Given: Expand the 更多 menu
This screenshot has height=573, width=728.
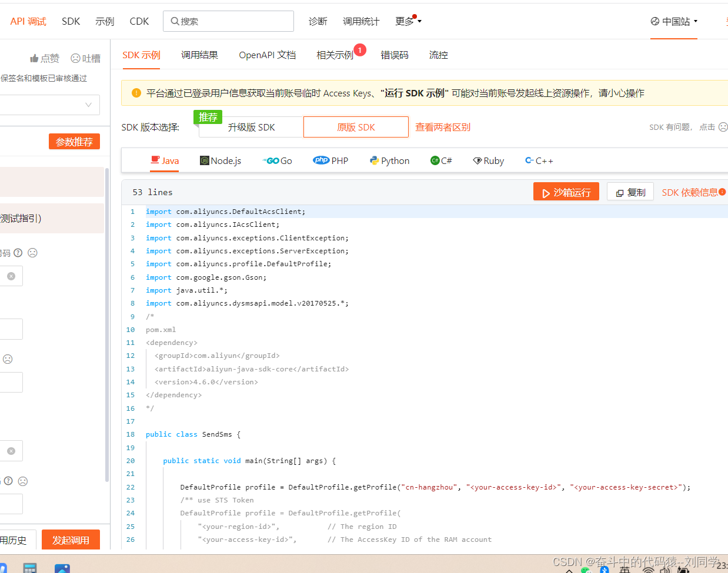Looking at the screenshot, I should click(408, 21).
